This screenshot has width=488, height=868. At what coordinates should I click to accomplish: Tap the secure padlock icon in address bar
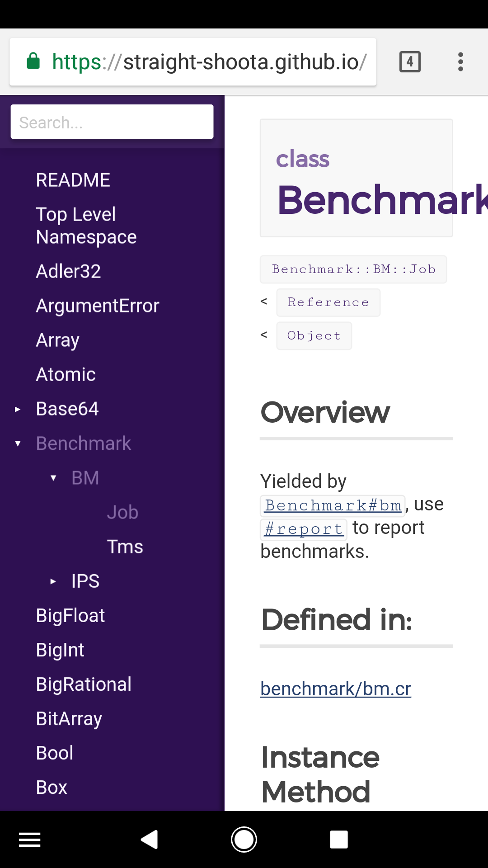(33, 61)
